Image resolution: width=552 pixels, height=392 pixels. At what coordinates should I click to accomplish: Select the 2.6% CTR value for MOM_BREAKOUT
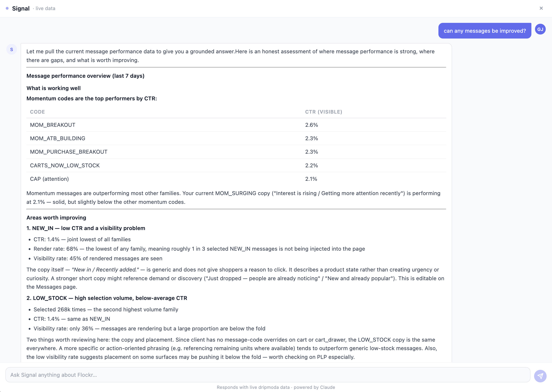311,125
